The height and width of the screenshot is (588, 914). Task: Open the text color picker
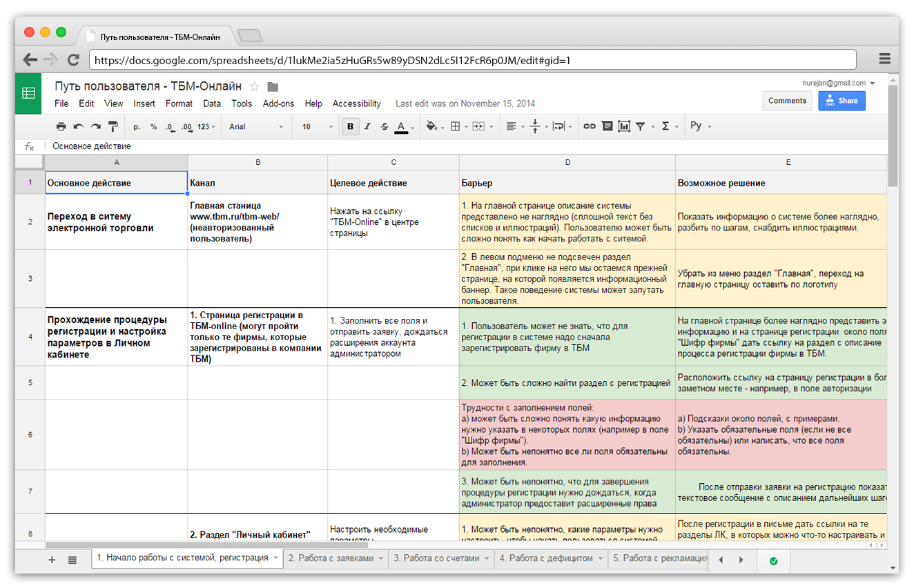(x=404, y=126)
